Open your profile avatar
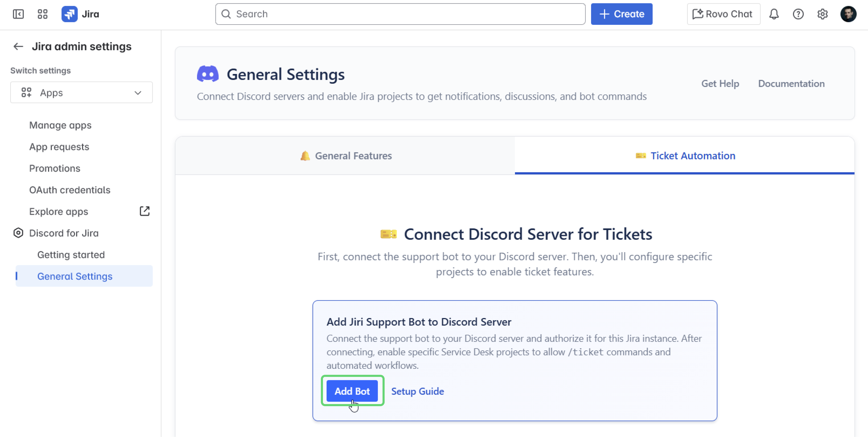868x437 pixels. click(x=848, y=14)
